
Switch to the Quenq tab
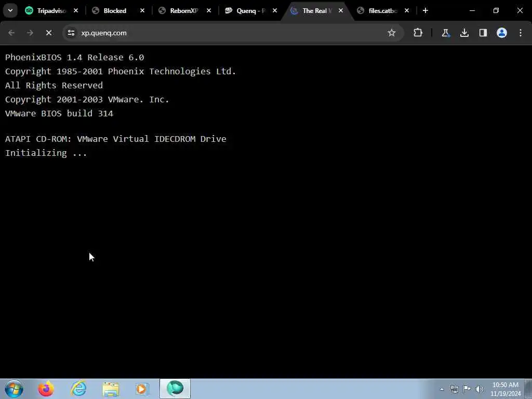(x=250, y=11)
